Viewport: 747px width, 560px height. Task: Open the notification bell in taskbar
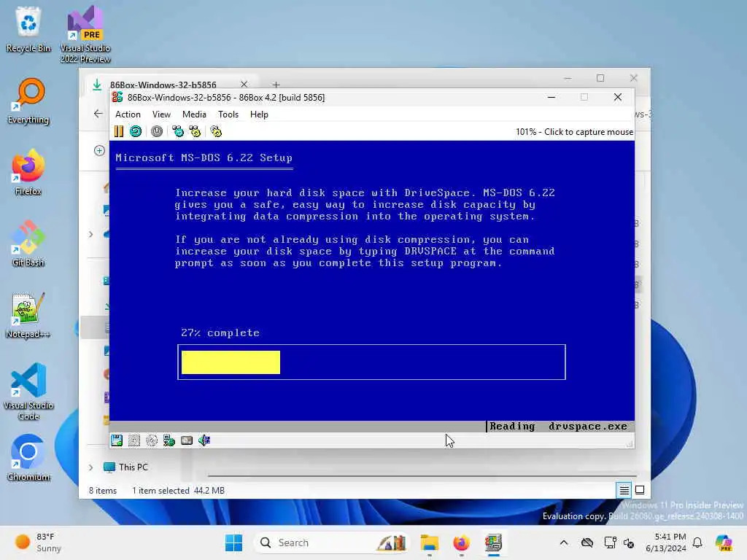[x=697, y=542]
